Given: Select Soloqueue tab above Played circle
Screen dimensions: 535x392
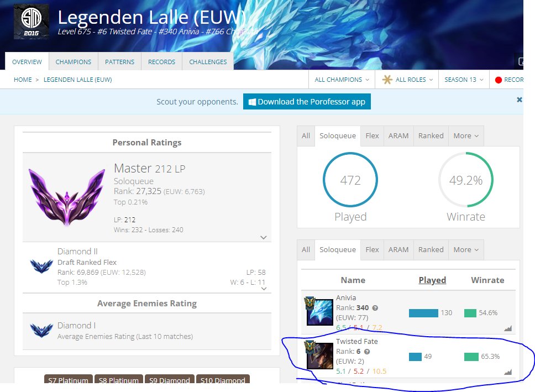Looking at the screenshot, I should coord(338,136).
